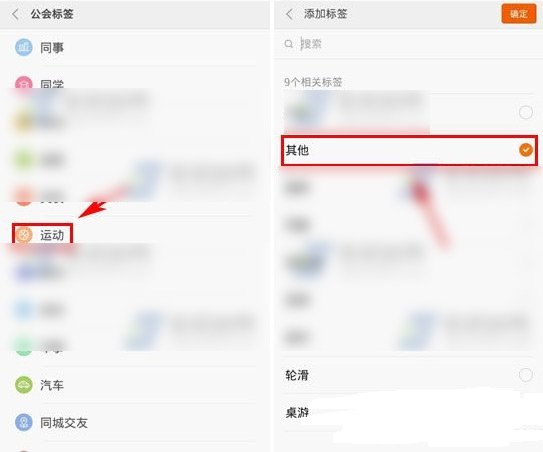Open the 同事 label category
This screenshot has height=452, width=543.
click(135, 47)
